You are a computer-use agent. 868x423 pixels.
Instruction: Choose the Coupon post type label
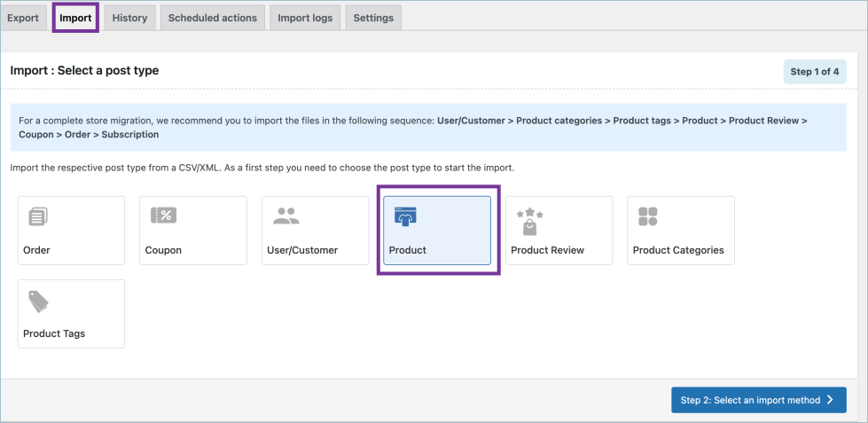pos(163,250)
